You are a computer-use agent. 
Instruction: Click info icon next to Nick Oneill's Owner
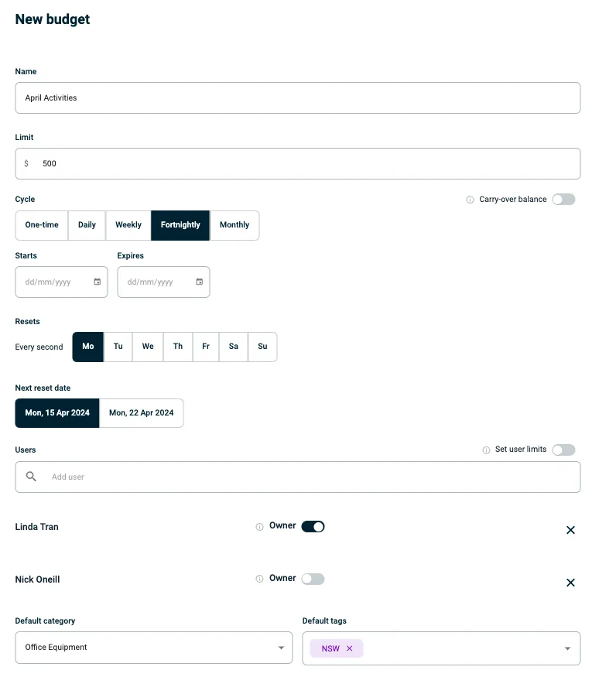(259, 579)
